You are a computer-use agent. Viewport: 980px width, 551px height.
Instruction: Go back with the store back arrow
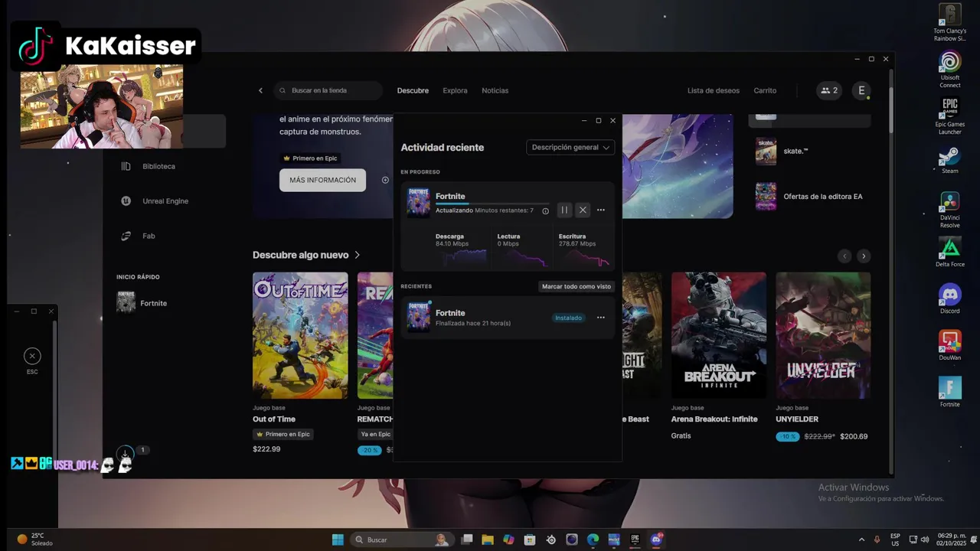pyautogui.click(x=260, y=90)
